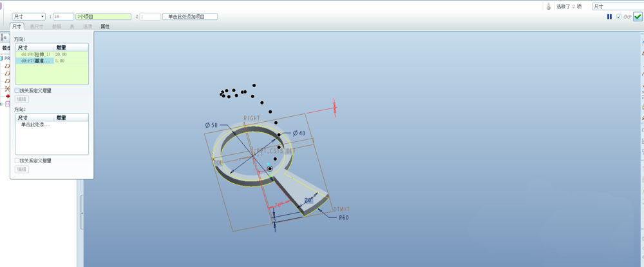The width and height of the screenshot is (644, 267).
Task: Click the navigator panel collapse handle
Action: (82, 213)
